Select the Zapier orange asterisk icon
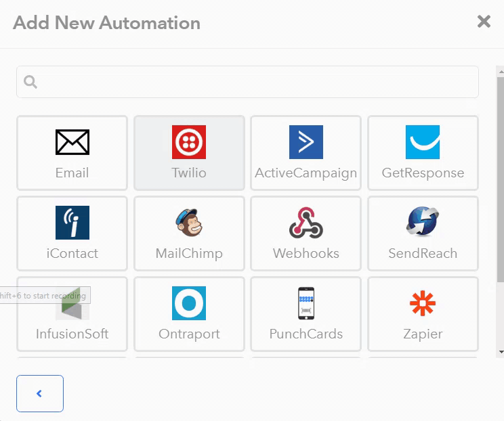Viewport: 504px width, 421px height. click(x=423, y=303)
